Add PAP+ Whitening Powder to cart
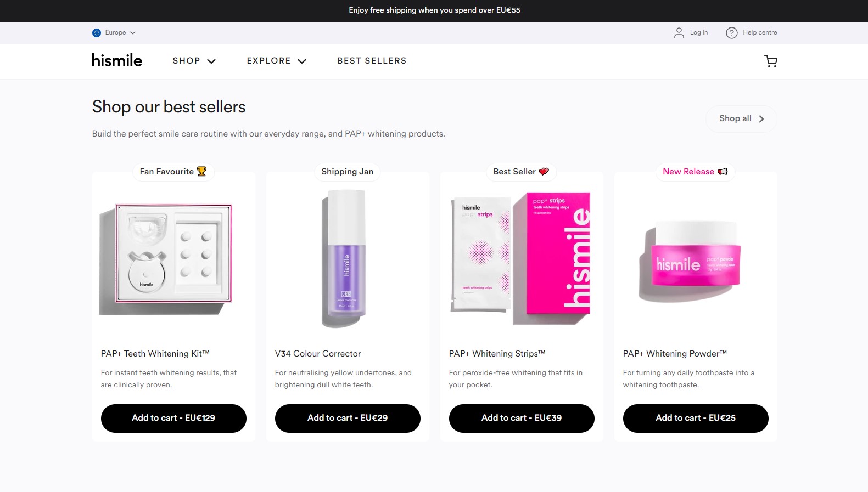The image size is (868, 492). [x=696, y=418]
